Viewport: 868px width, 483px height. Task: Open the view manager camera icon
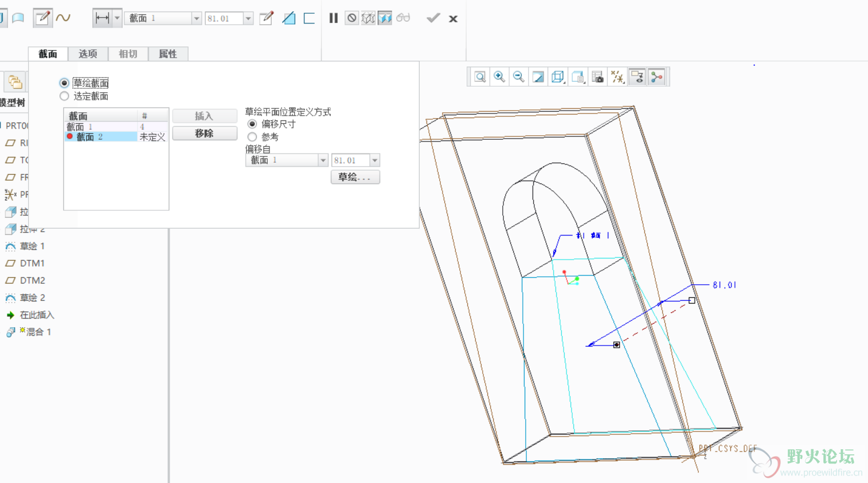597,77
